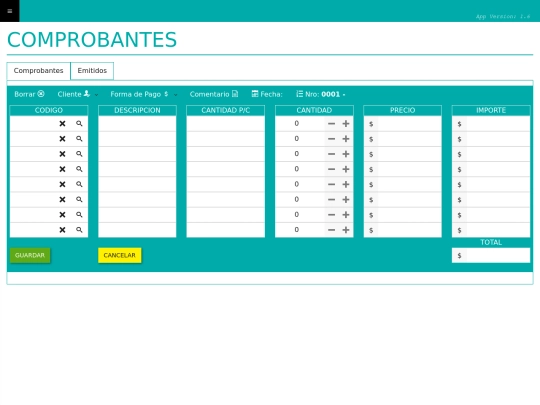540x405 pixels.
Task: Increase quantity in the sixth row
Action: [346, 199]
